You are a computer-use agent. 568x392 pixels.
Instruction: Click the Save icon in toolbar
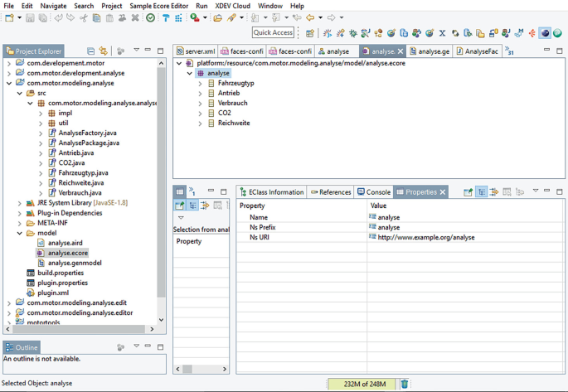pos(30,17)
